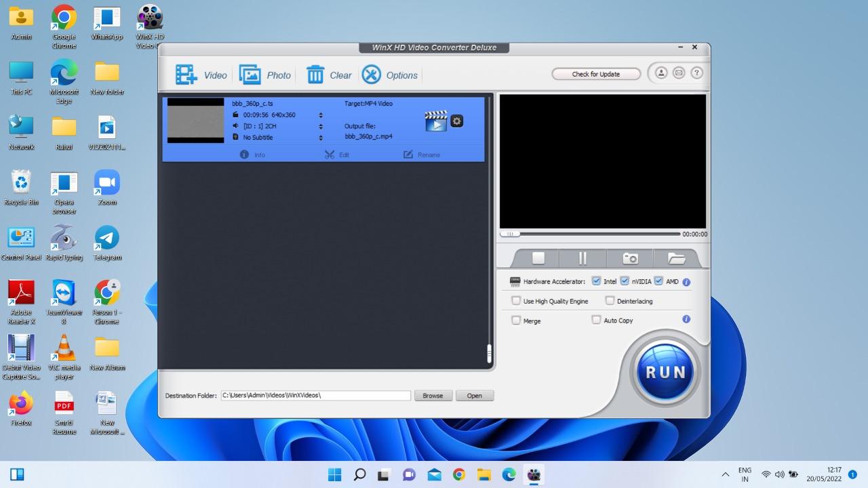The height and width of the screenshot is (488, 868).
Task: Expand the video duration resolution selector
Action: click(x=321, y=115)
